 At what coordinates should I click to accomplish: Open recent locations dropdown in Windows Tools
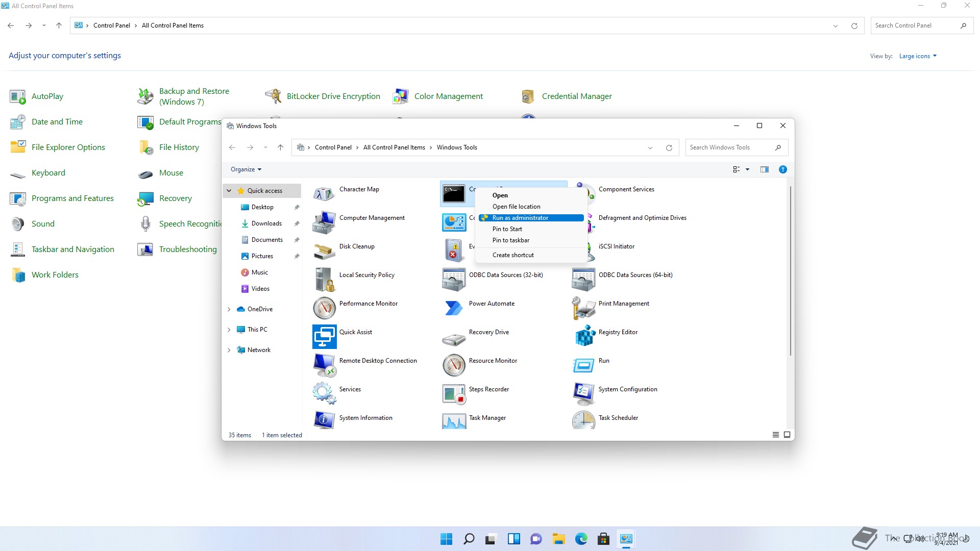click(265, 147)
